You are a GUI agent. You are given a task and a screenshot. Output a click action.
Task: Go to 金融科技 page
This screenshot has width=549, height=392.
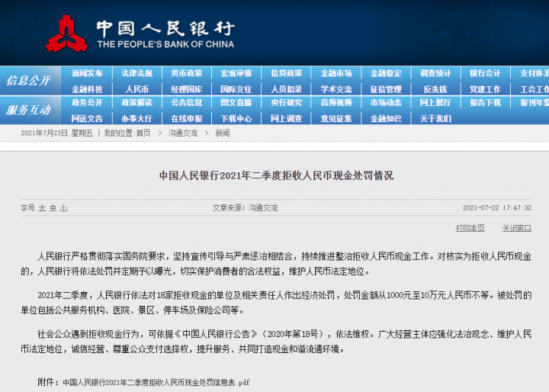(87, 89)
